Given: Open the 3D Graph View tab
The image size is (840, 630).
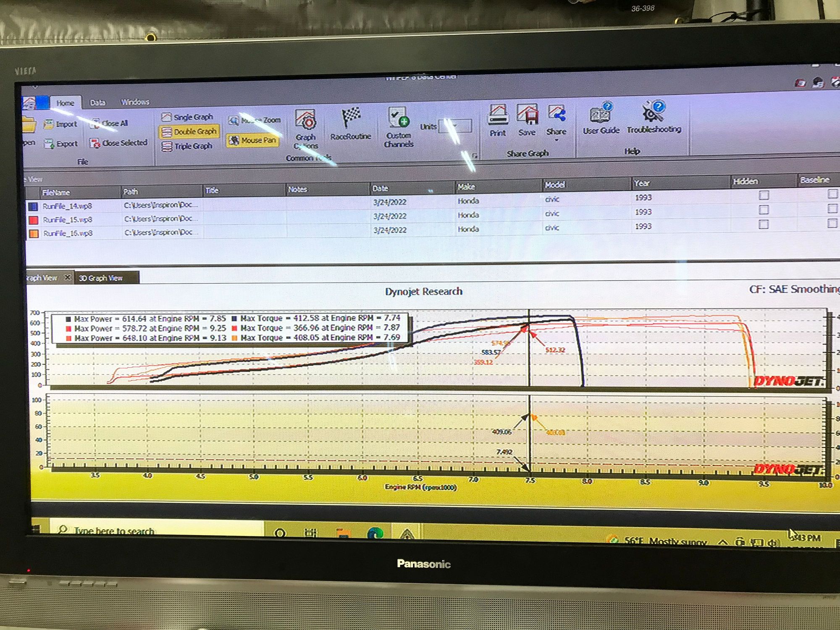Looking at the screenshot, I should tap(101, 278).
